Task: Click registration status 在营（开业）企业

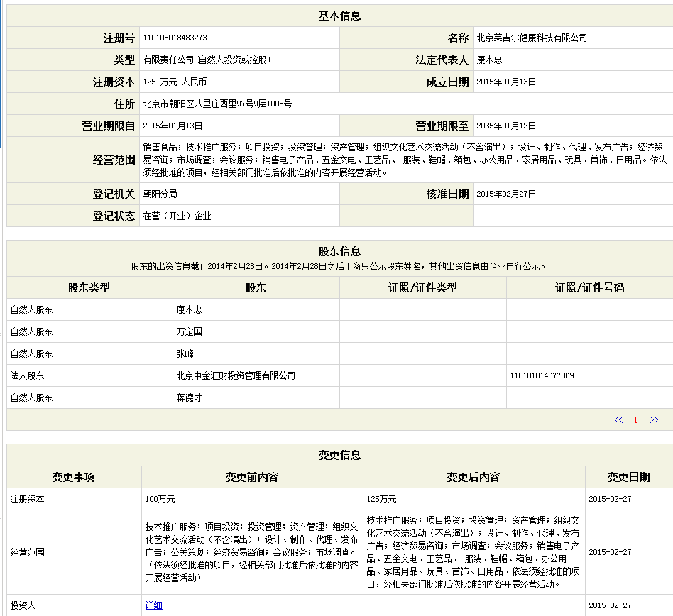Action: click(177, 216)
